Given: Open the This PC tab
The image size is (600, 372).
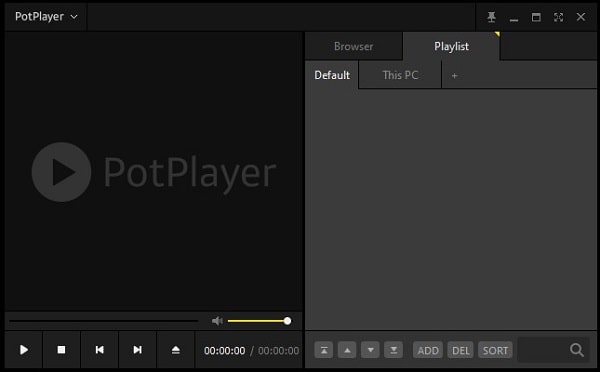Looking at the screenshot, I should (x=400, y=75).
